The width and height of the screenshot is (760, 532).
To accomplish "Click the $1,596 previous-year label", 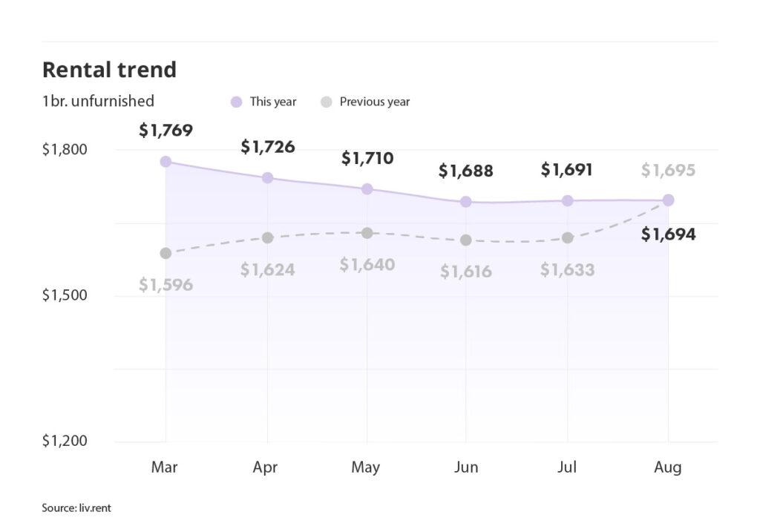I will [x=166, y=285].
